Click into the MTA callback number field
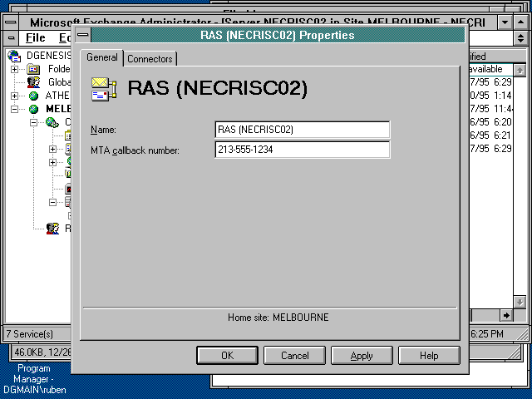The width and height of the screenshot is (532, 399). 303,150
